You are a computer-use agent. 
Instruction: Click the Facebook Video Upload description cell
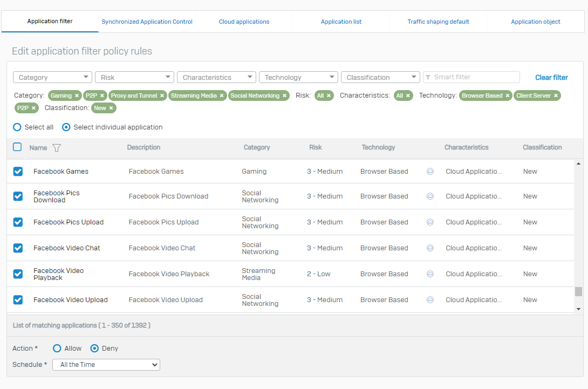(x=166, y=300)
